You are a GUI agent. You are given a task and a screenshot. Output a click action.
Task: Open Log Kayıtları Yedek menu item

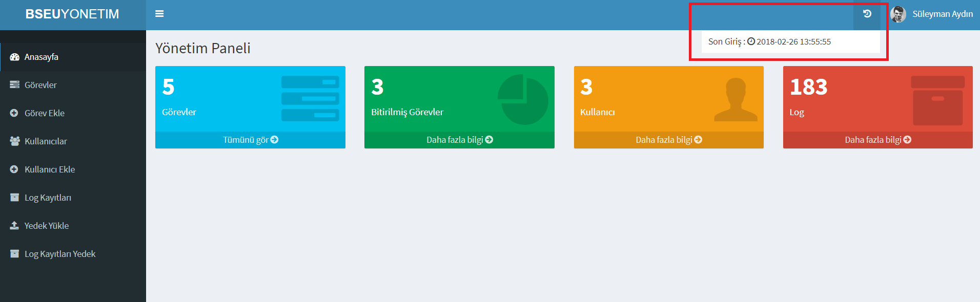pos(59,254)
